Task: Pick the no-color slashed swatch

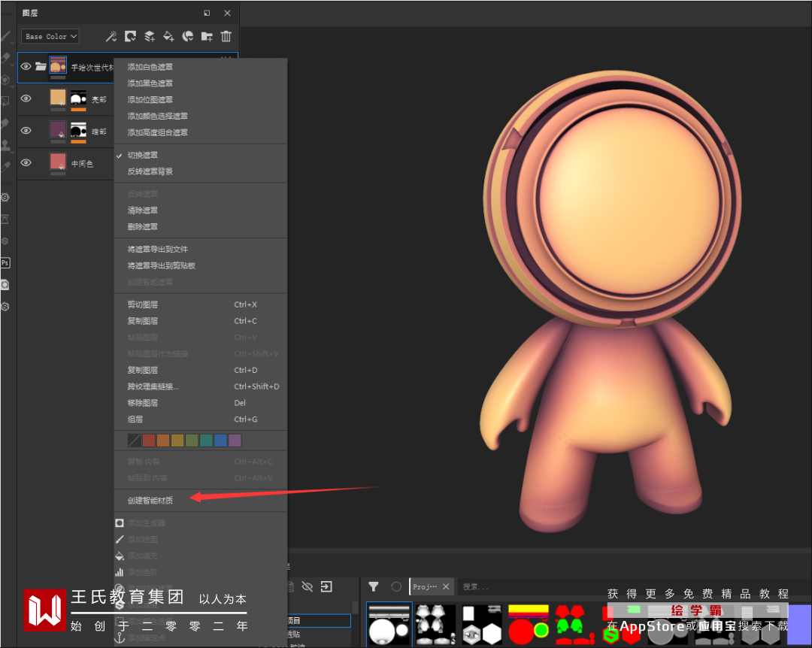Action: tap(134, 441)
